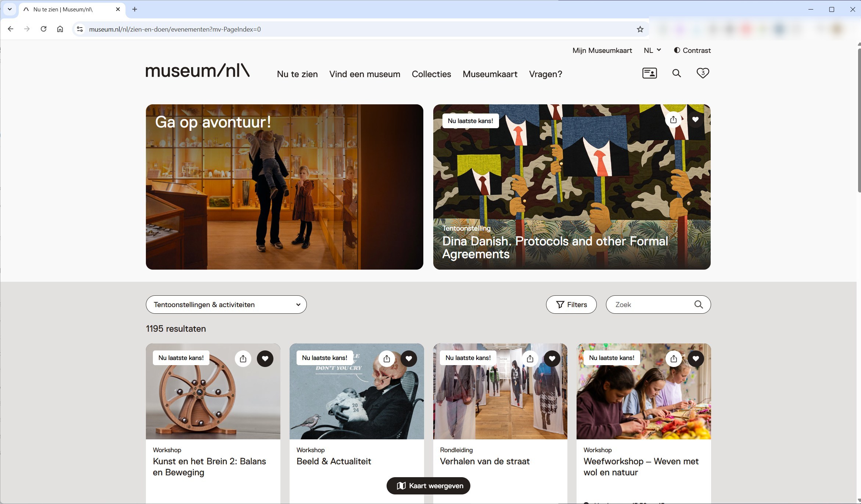Image resolution: width=861 pixels, height=504 pixels.
Task: Go to Mijn Museumkaart
Action: click(x=602, y=50)
